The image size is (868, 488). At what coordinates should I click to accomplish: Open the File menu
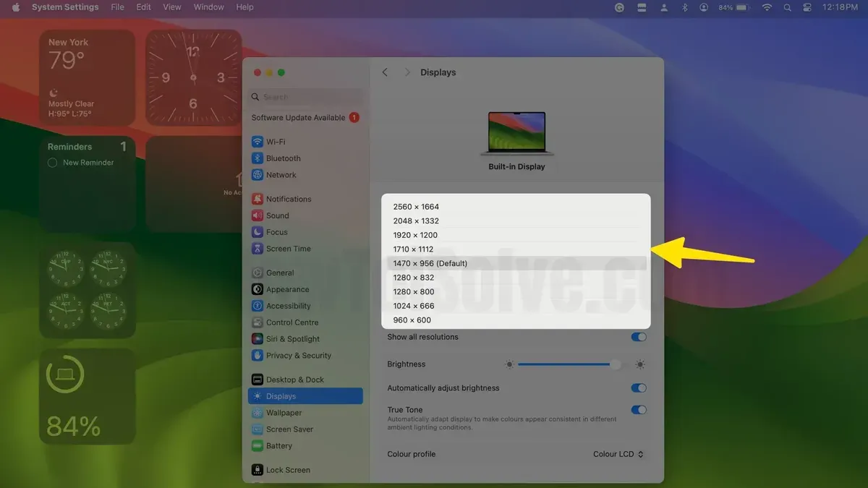(118, 7)
